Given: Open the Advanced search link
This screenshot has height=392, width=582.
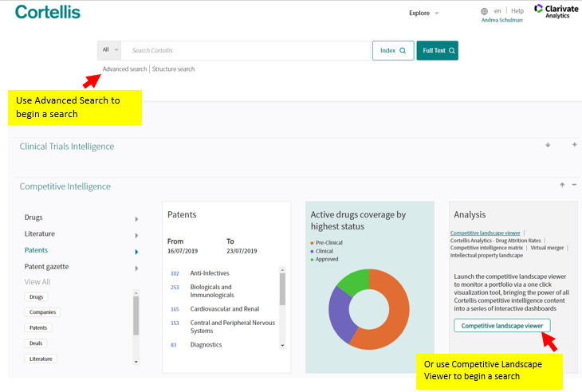Looking at the screenshot, I should (124, 69).
